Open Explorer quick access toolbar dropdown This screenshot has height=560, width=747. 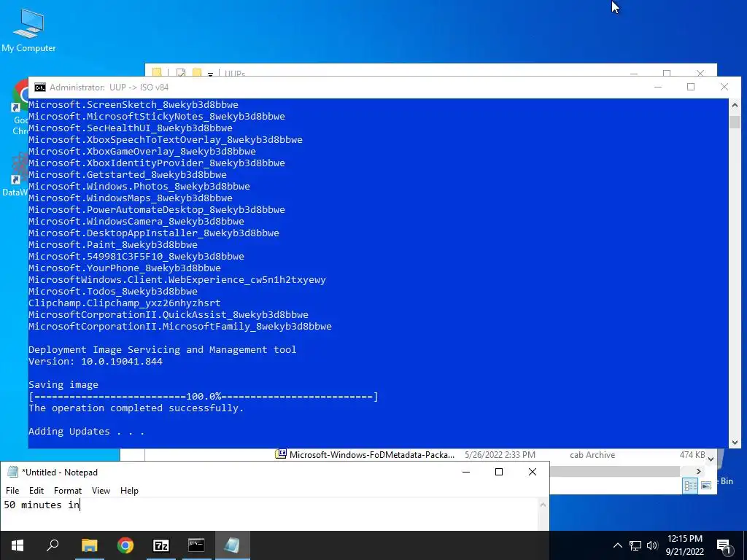(x=210, y=74)
